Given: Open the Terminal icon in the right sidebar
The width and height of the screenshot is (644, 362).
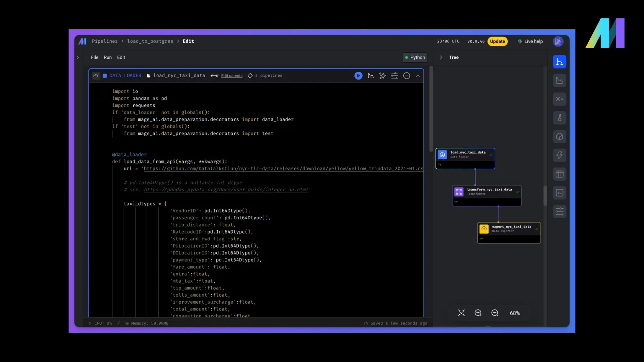Looking at the screenshot, I should point(559,193).
